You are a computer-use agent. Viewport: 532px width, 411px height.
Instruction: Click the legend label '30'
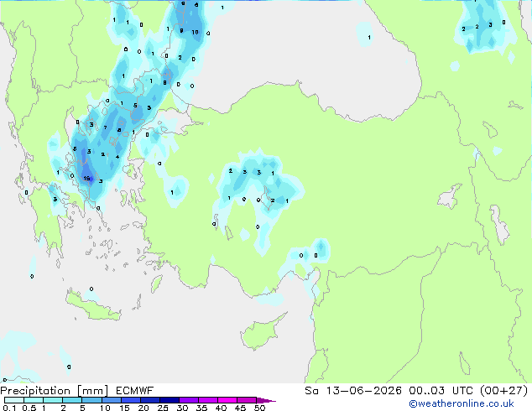click(182, 408)
